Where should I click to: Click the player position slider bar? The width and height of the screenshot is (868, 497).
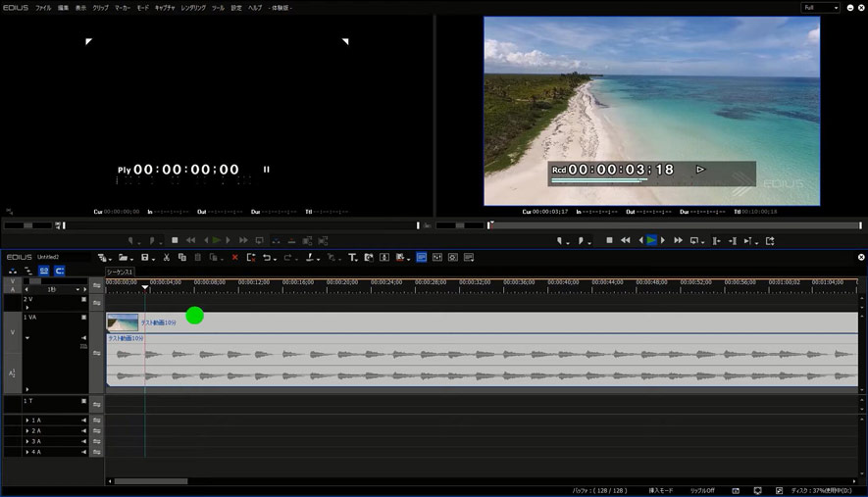(x=241, y=225)
